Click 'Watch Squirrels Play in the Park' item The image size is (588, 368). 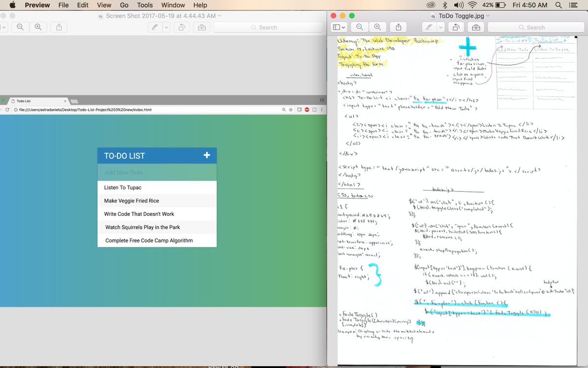pos(157,227)
